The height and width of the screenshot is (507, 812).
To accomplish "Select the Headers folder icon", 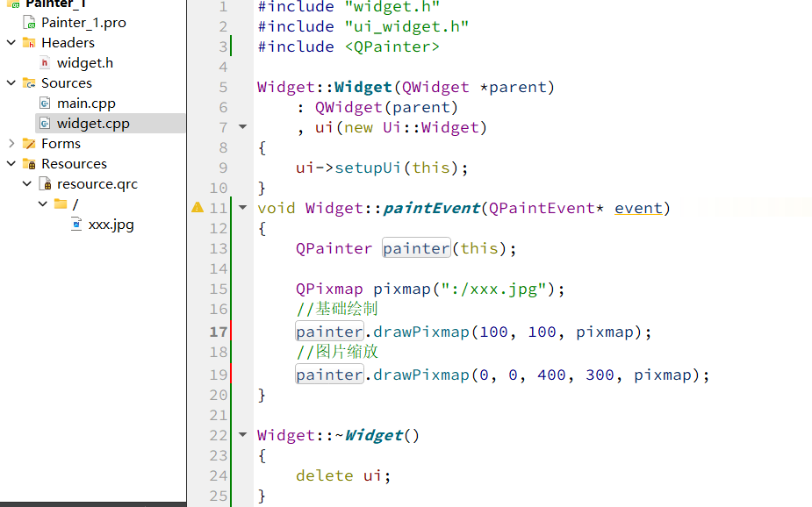I will click(x=29, y=42).
